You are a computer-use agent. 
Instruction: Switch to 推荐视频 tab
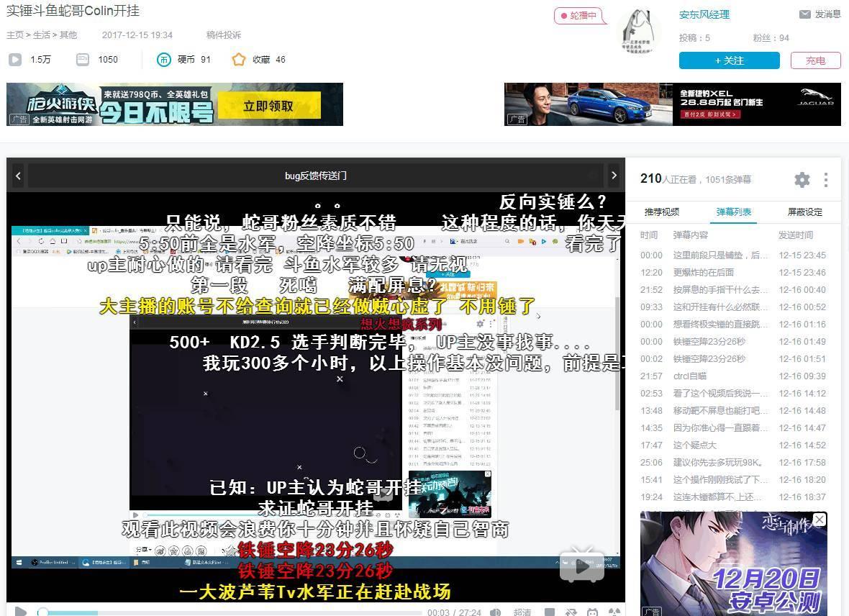click(x=662, y=212)
